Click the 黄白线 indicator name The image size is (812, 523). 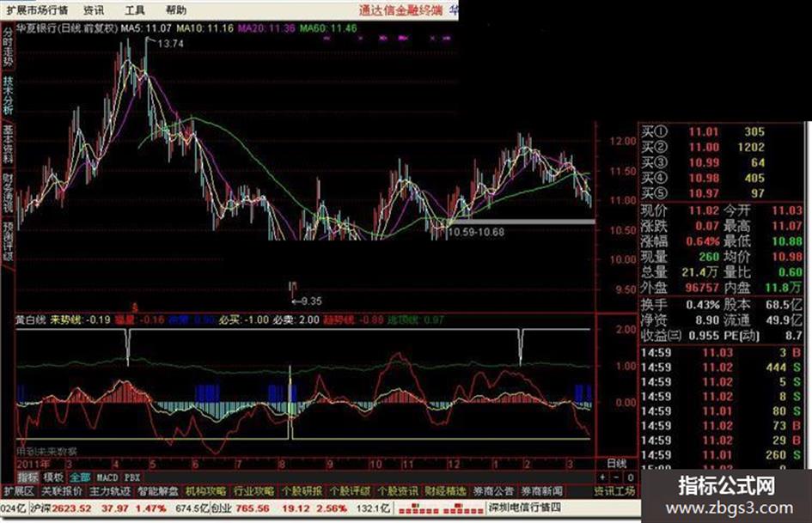(x=31, y=319)
